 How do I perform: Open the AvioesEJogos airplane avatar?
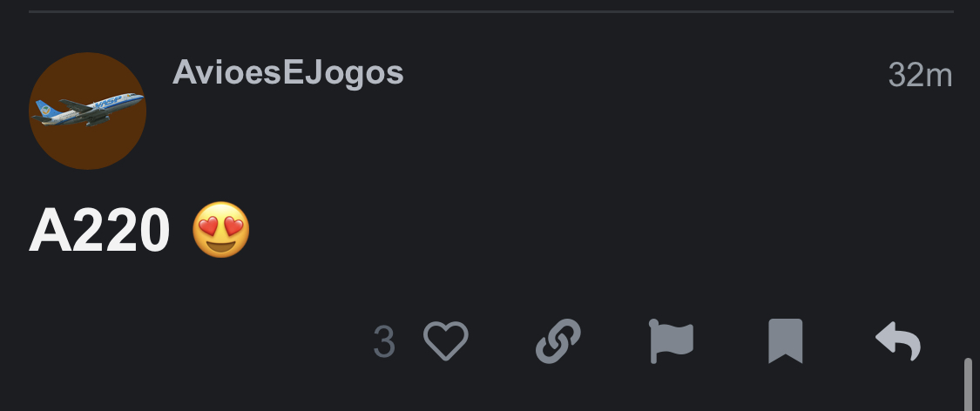tap(87, 111)
